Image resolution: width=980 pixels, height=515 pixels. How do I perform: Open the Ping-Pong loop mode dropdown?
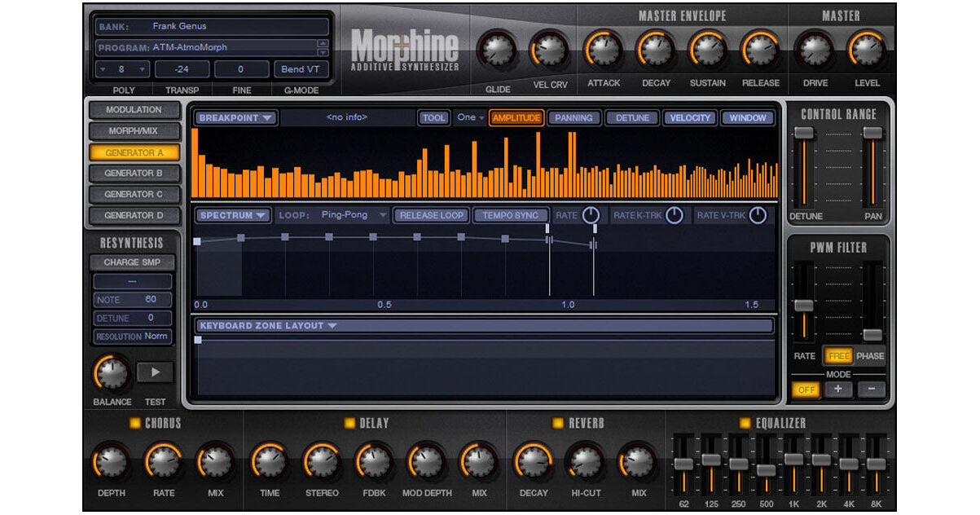click(x=353, y=215)
